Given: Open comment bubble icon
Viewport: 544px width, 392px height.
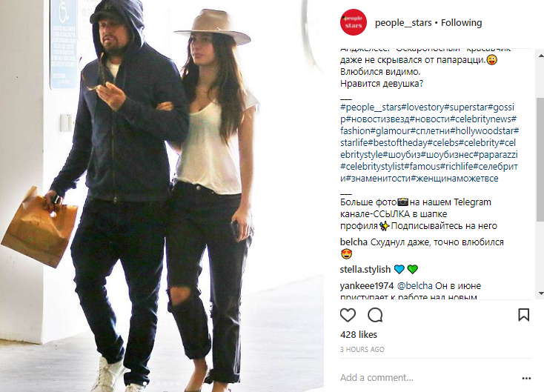Looking at the screenshot, I should click(x=375, y=315).
